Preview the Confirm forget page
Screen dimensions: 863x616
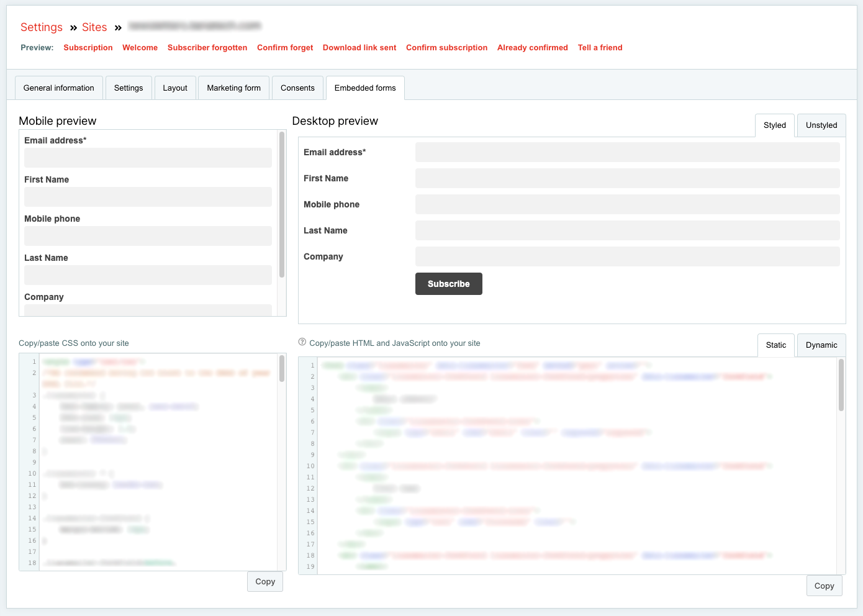285,48
